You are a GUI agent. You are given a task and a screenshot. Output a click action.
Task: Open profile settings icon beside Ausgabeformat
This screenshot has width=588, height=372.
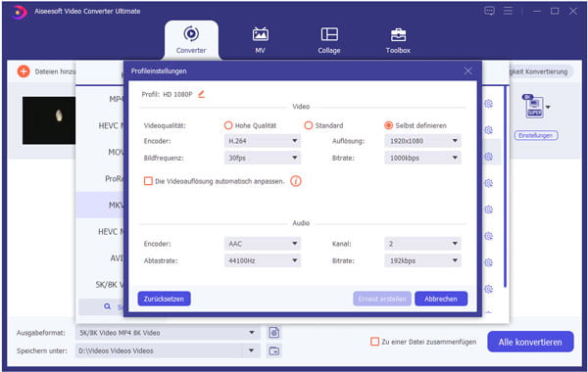(x=274, y=332)
